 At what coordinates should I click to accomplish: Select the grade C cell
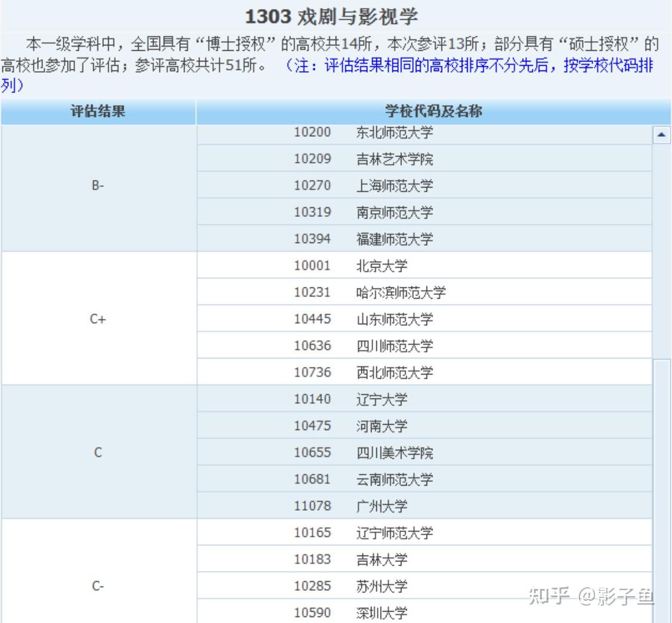pyautogui.click(x=99, y=452)
